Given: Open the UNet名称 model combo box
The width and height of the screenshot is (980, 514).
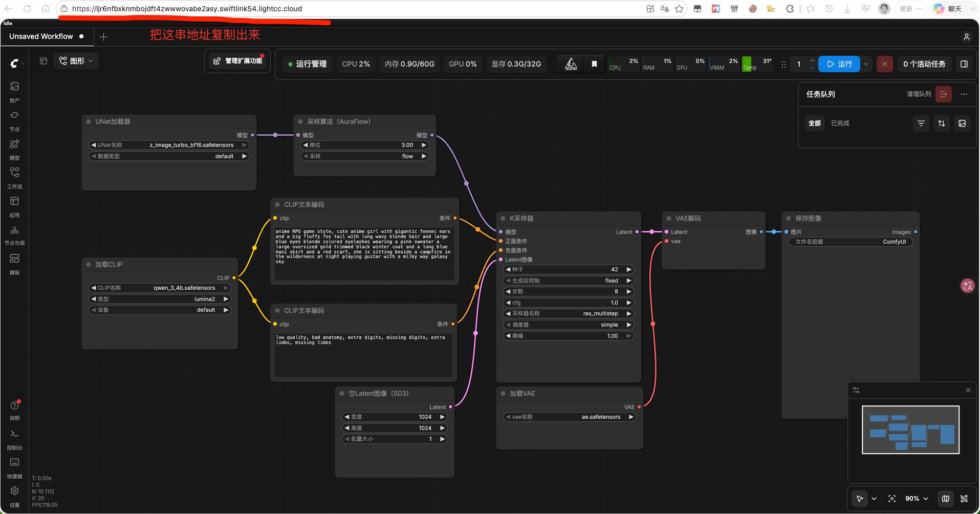Looking at the screenshot, I should [169, 145].
